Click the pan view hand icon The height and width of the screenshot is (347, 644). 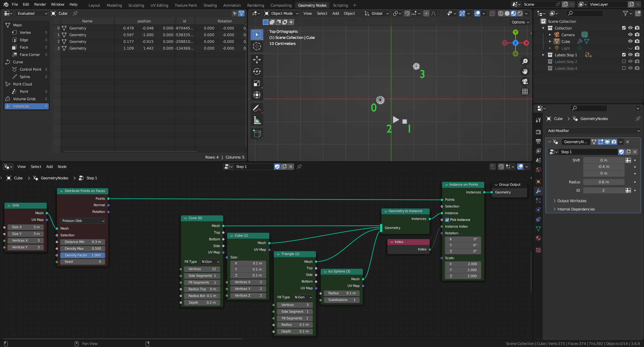pos(525,71)
